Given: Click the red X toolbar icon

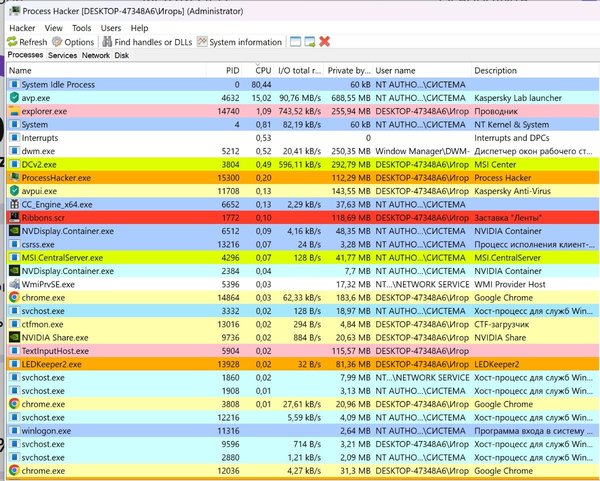Looking at the screenshot, I should click(325, 42).
